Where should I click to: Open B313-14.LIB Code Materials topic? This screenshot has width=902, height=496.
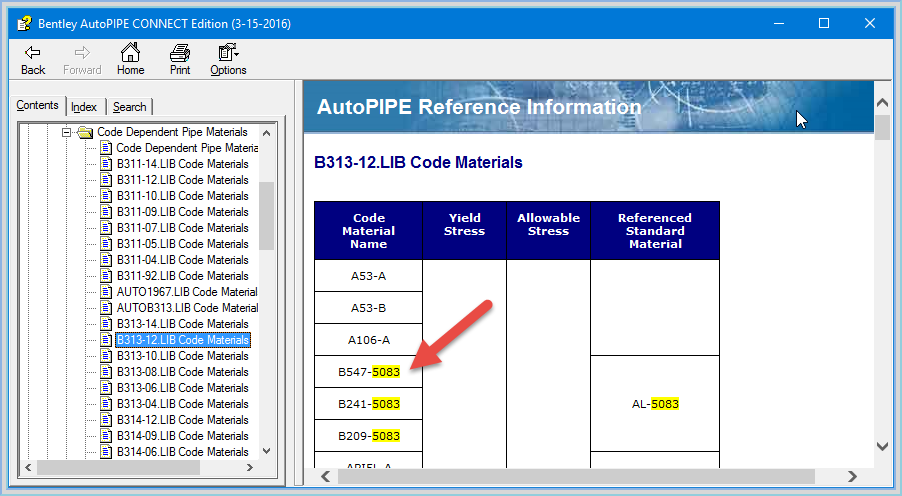[x=182, y=324]
